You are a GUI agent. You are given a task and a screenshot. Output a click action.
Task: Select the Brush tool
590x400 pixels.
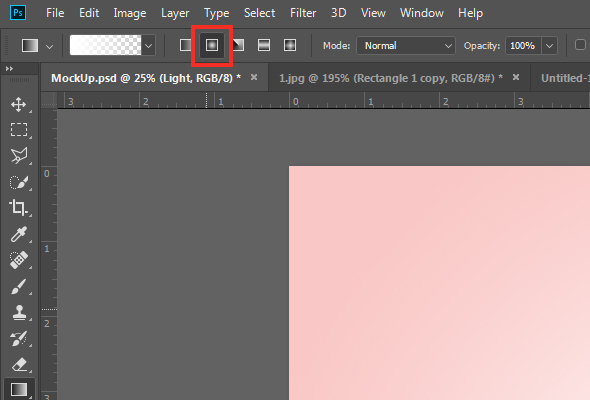pyautogui.click(x=18, y=286)
